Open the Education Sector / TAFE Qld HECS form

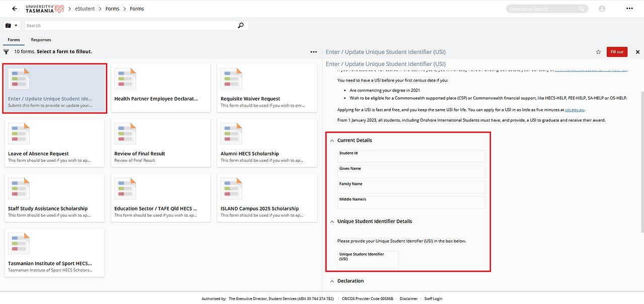(161, 197)
